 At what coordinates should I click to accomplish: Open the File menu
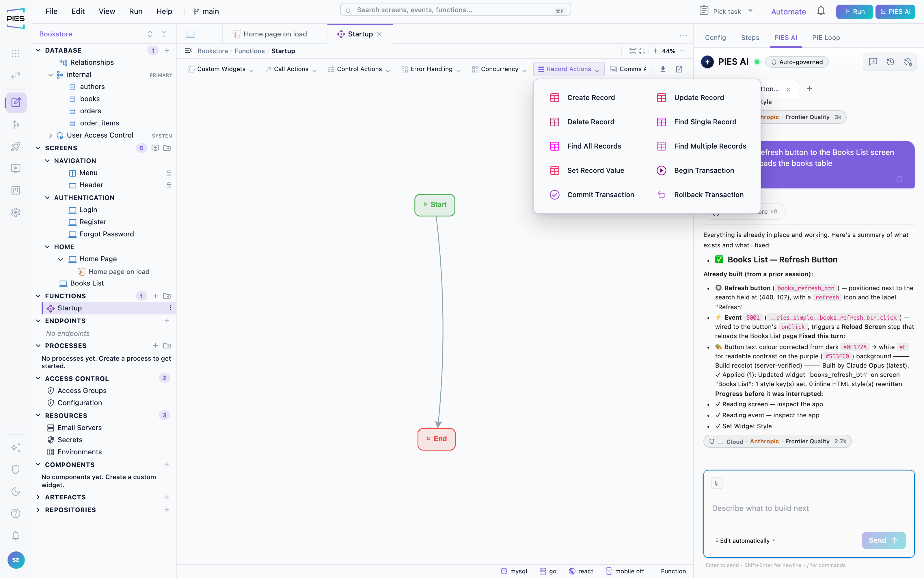(x=52, y=11)
